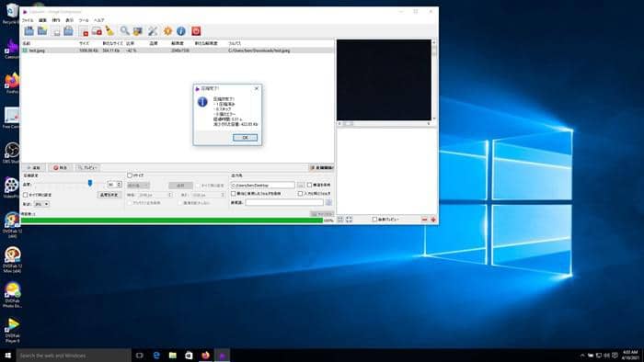Click the quality slider handle
Image resolution: width=644 pixels, height=362 pixels.
(90, 183)
